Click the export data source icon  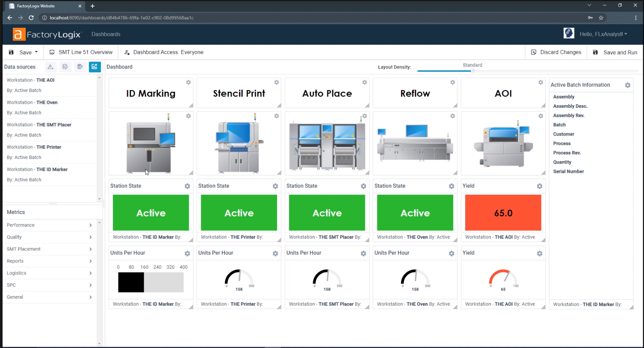click(x=80, y=67)
